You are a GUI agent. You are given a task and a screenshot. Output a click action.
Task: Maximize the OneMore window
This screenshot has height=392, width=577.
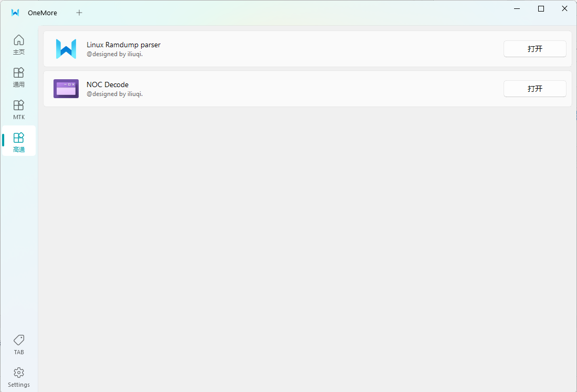(541, 9)
